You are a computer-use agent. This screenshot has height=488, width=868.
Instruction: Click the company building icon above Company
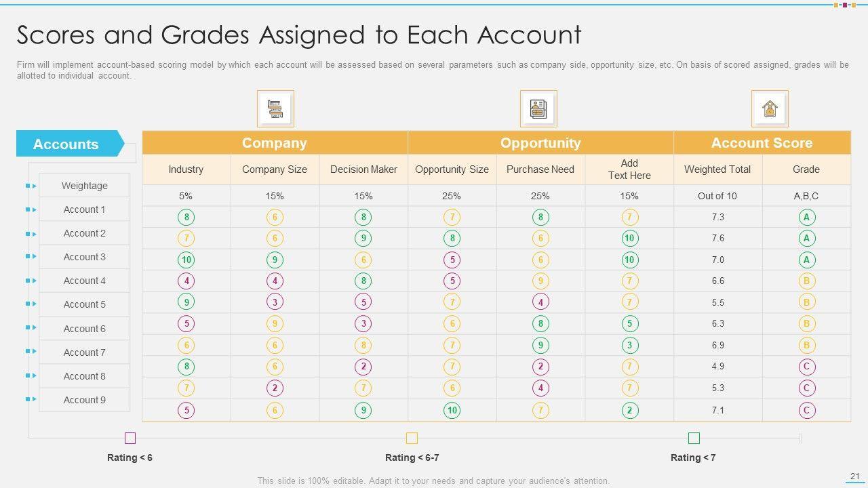(275, 108)
